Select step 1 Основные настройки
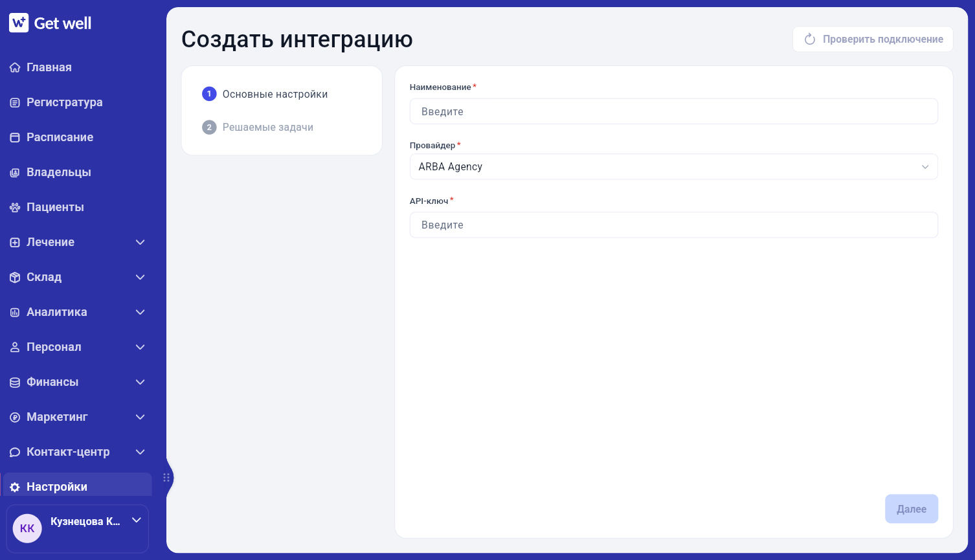975x560 pixels. [265, 94]
